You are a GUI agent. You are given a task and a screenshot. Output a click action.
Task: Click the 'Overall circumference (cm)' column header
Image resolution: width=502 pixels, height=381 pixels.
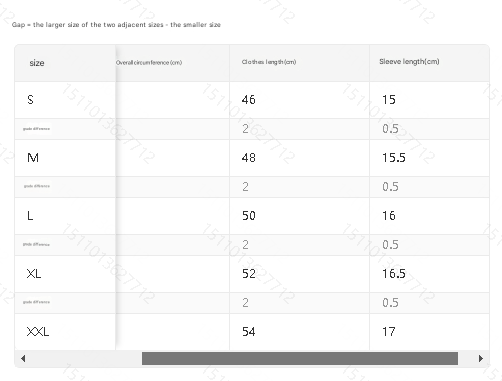[149, 63]
